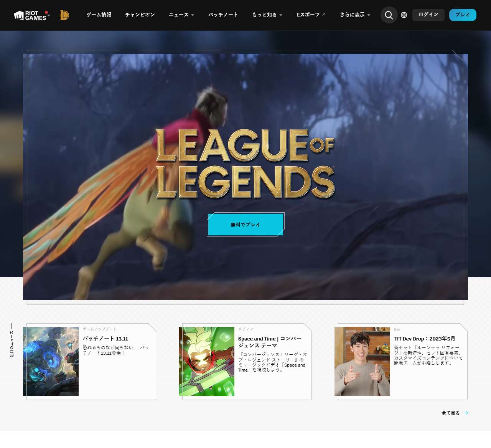The width and height of the screenshot is (491, 448).
Task: Click the Dev category label
Action: pos(397,329)
